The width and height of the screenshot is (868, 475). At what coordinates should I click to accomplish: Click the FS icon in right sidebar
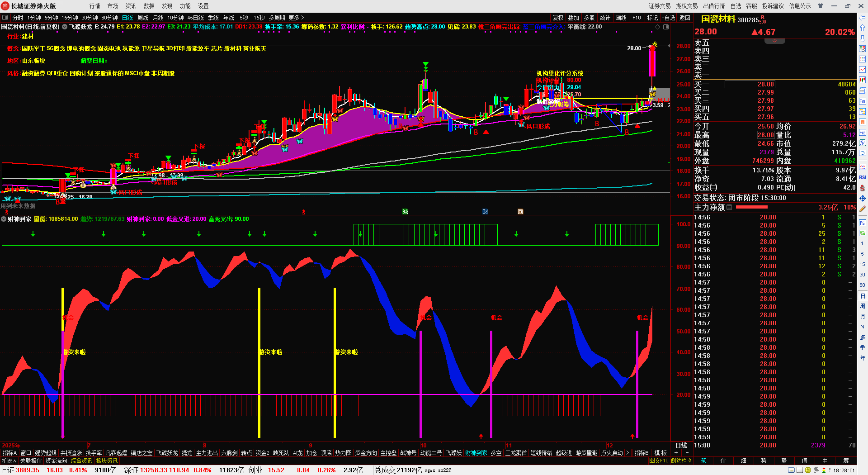tap(862, 223)
